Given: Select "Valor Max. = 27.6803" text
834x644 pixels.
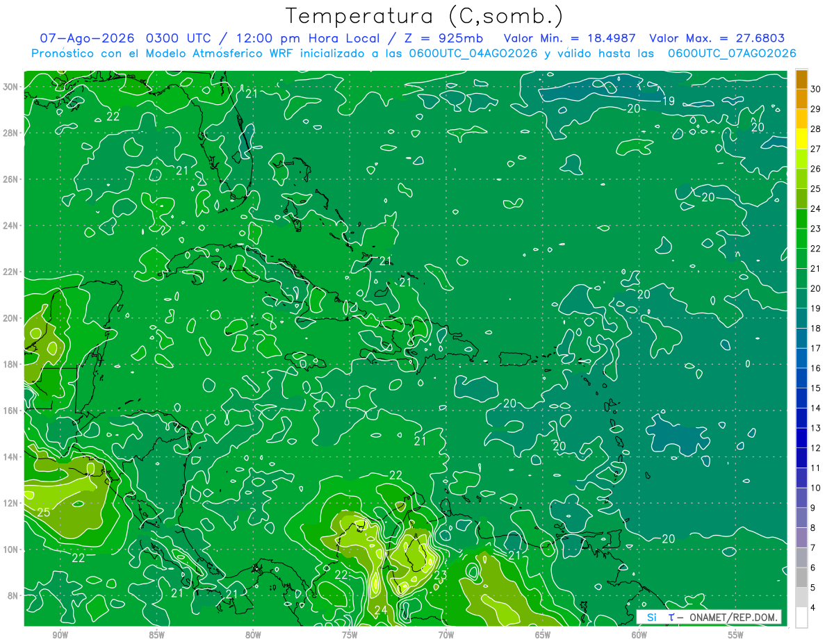Looking at the screenshot, I should coord(717,38).
